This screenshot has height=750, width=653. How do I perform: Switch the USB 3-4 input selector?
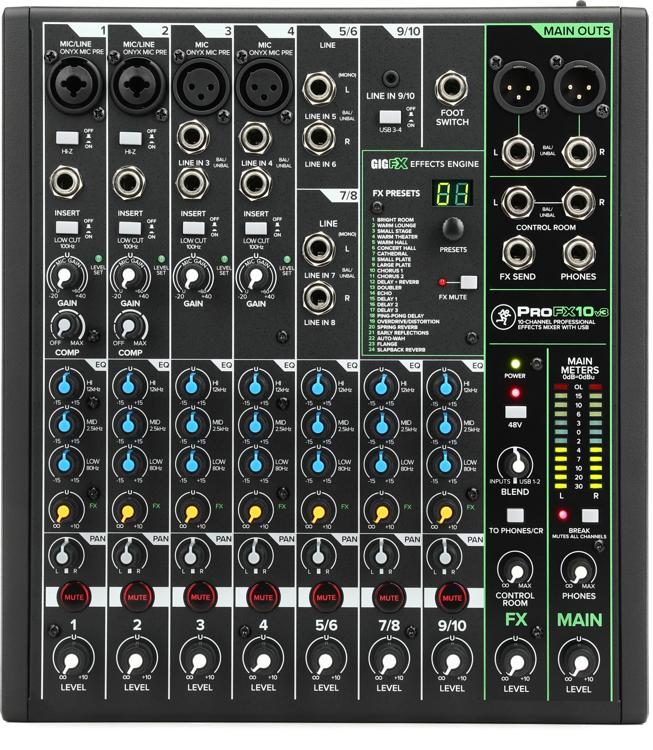(x=391, y=113)
